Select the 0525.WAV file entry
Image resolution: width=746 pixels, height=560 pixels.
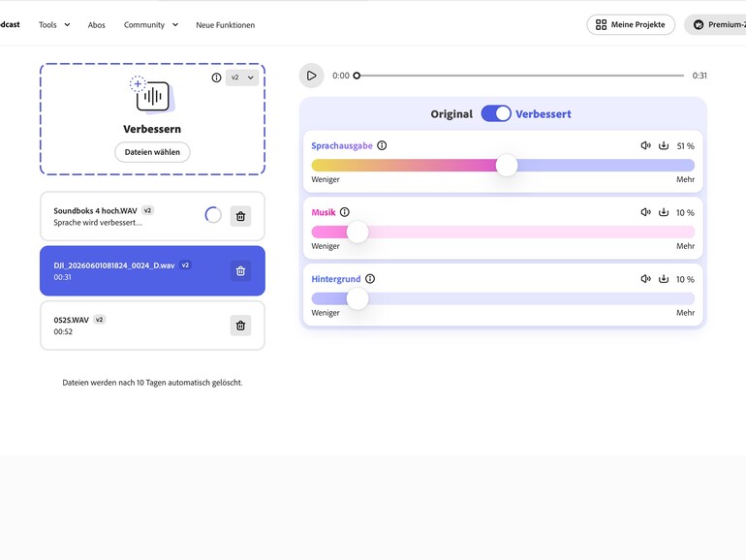click(152, 326)
